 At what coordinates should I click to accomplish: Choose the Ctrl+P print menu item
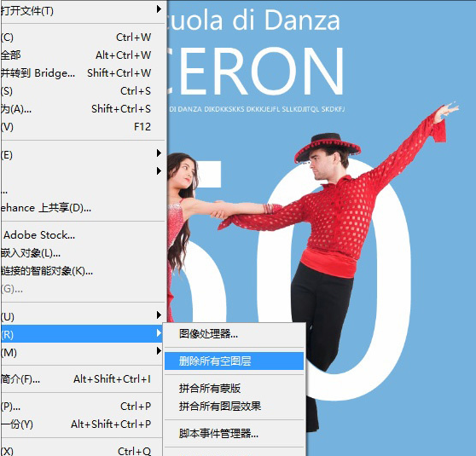coord(83,407)
